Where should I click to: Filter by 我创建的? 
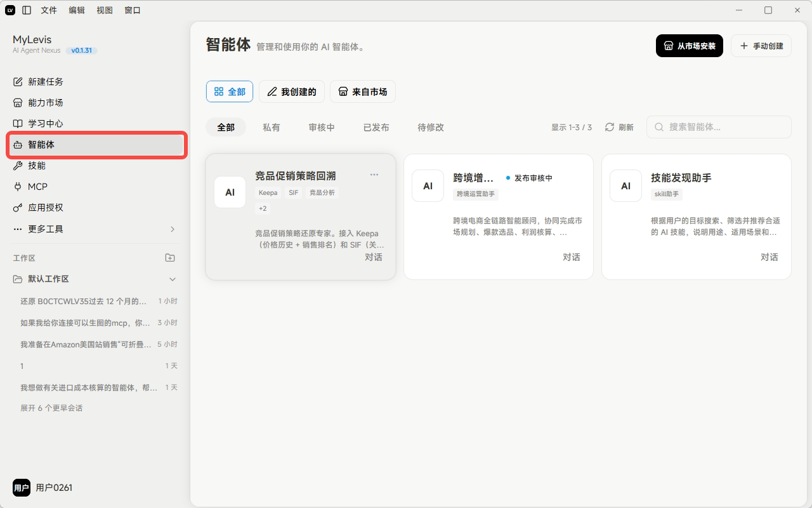[292, 91]
